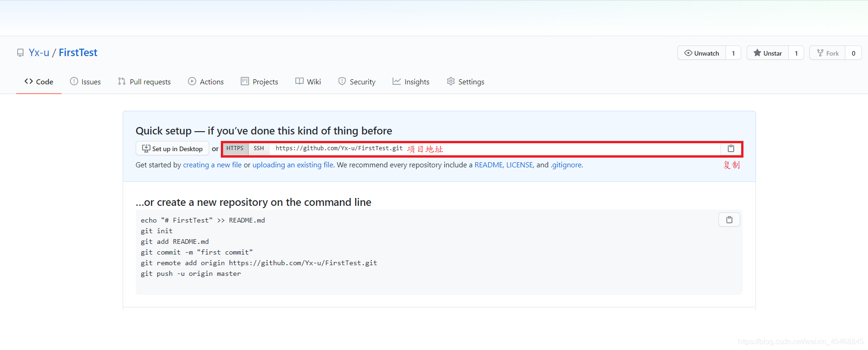
Task: Click the repository book icon beside Yx-u
Action: 20,53
